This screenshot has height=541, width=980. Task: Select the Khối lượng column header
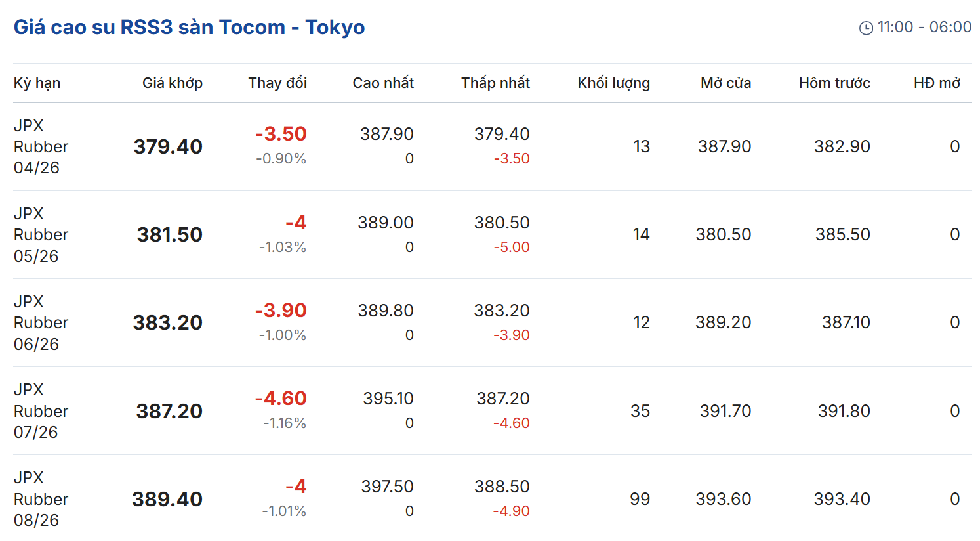click(613, 83)
